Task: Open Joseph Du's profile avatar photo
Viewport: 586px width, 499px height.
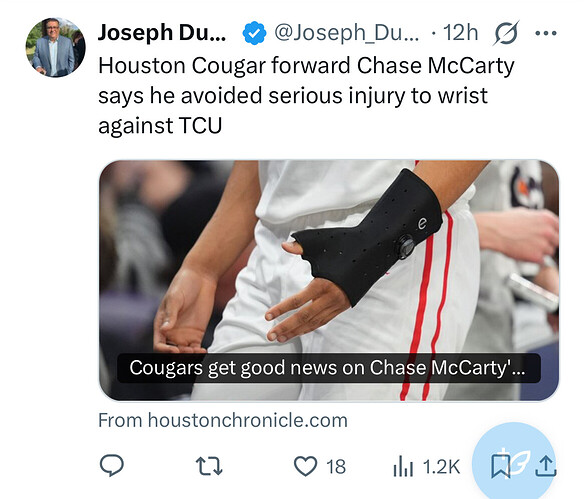Action: 55,47
